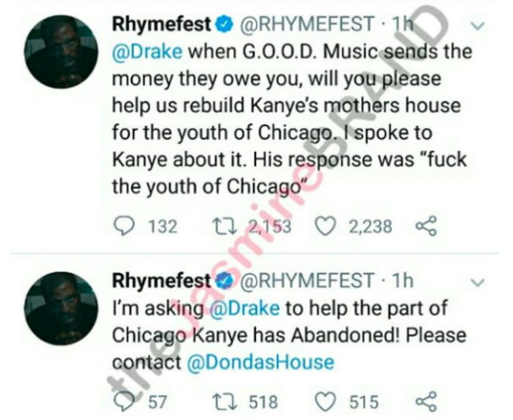The width and height of the screenshot is (513, 420).
Task: Open @Drake mention in first tweet
Action: 147,52
